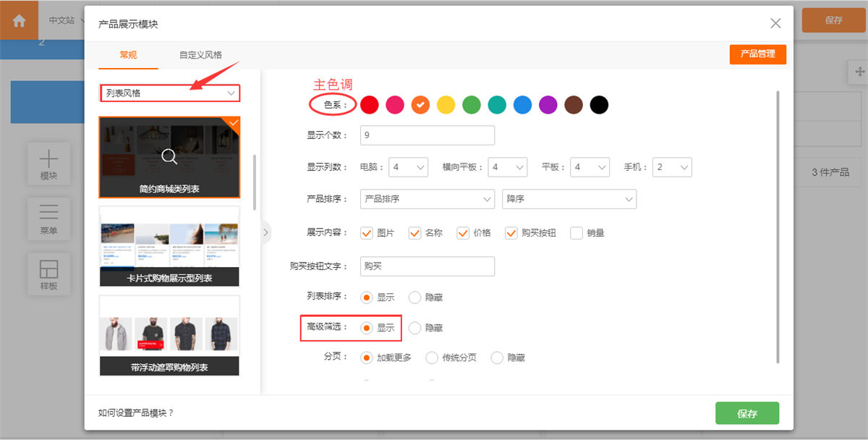Select the black color swatch
Viewport: 868px width, 440px height.
(599, 105)
